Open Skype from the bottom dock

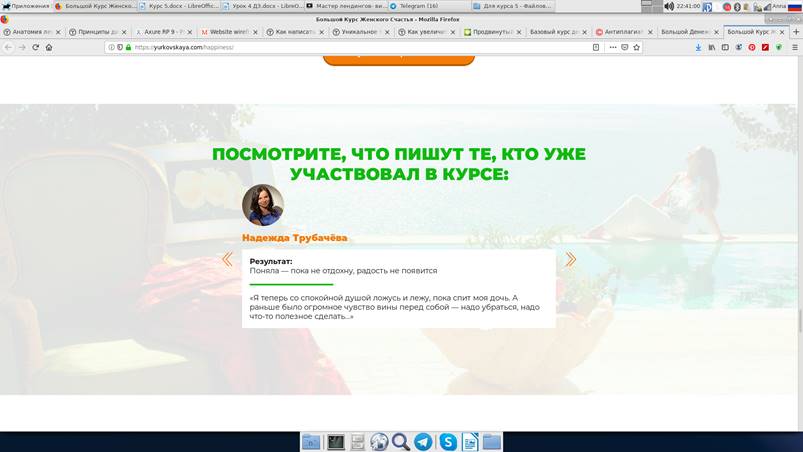click(x=447, y=441)
